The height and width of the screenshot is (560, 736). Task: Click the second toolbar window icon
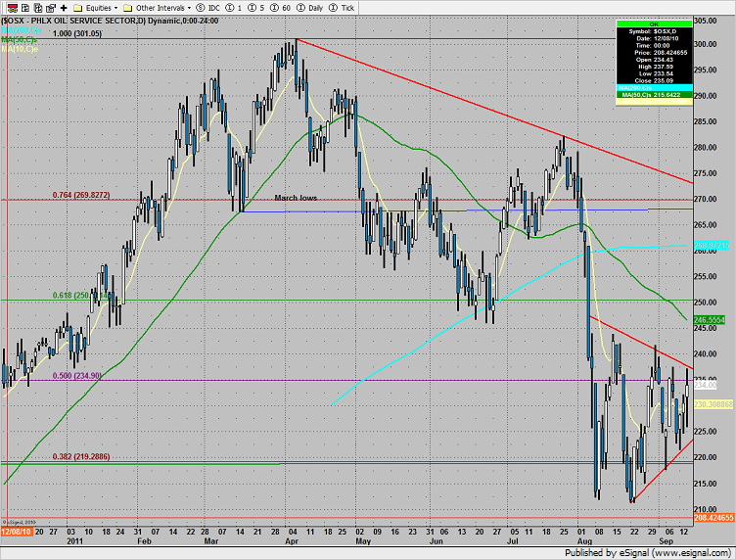(25, 8)
